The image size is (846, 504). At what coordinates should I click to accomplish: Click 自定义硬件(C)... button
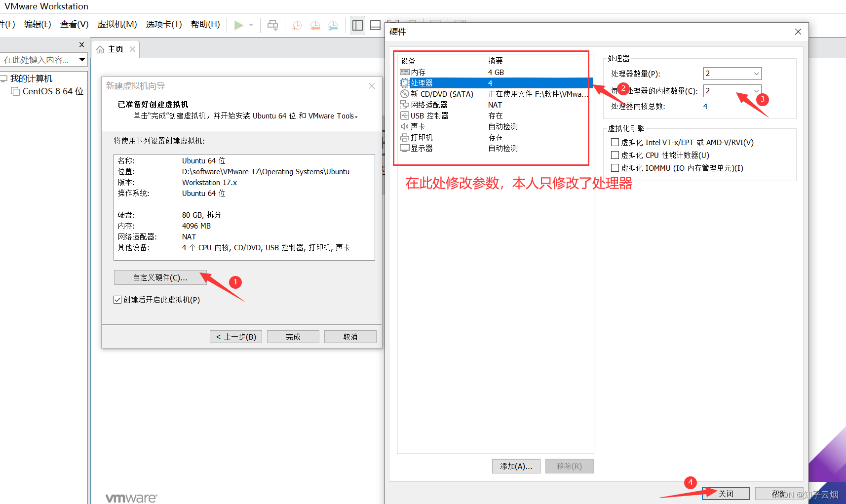pyautogui.click(x=160, y=277)
